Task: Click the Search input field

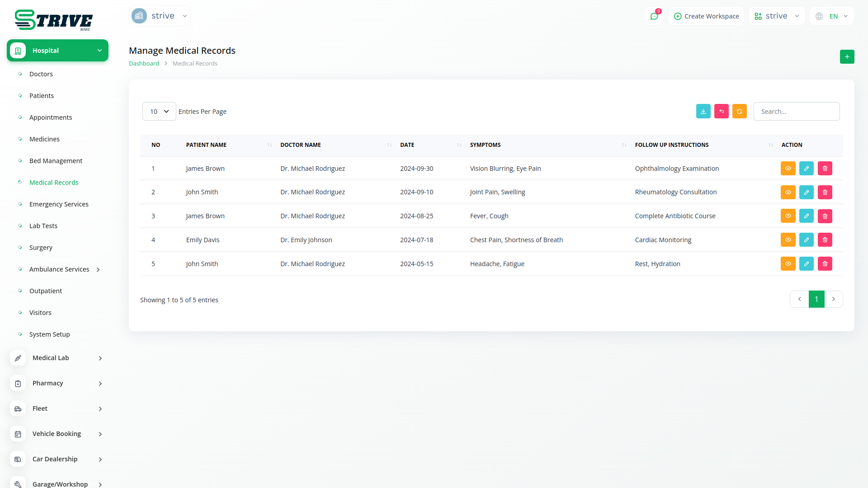Action: click(x=796, y=112)
